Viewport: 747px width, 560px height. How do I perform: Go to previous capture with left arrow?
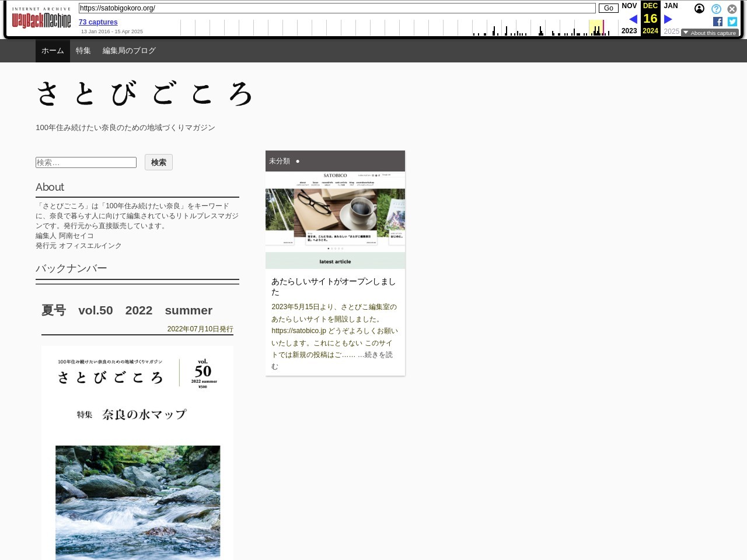coord(633,19)
